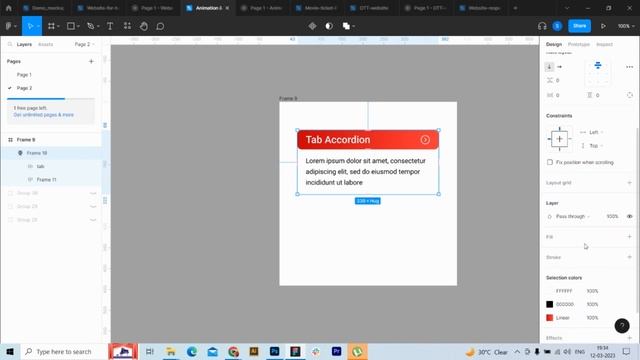Click Get unlimited pages & more link
Viewport: 640px width, 360px height.
pyautogui.click(x=44, y=115)
